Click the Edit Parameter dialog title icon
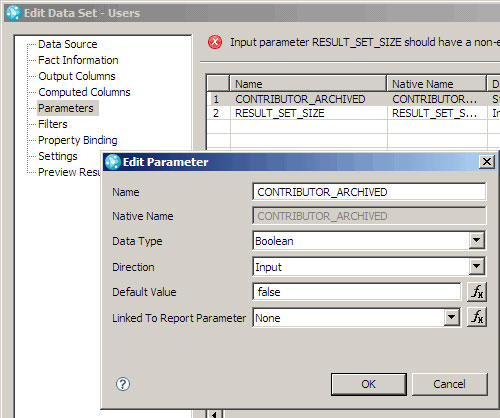 coord(113,162)
